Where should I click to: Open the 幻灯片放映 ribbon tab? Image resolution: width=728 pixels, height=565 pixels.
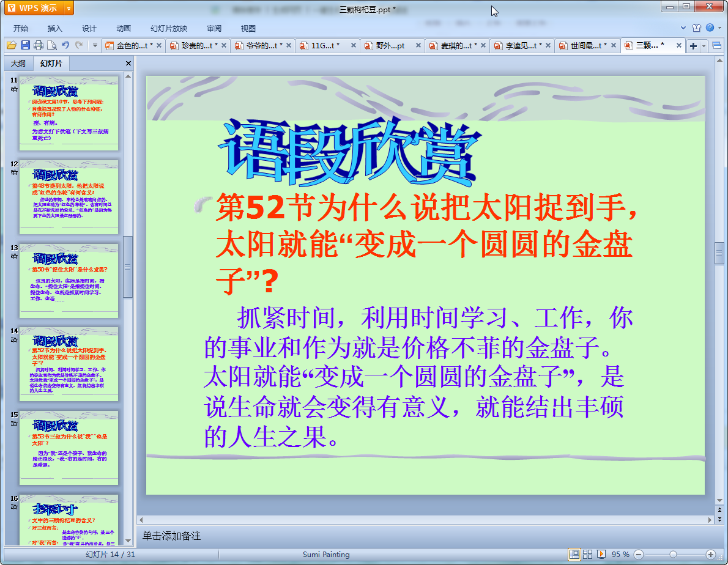[168, 28]
